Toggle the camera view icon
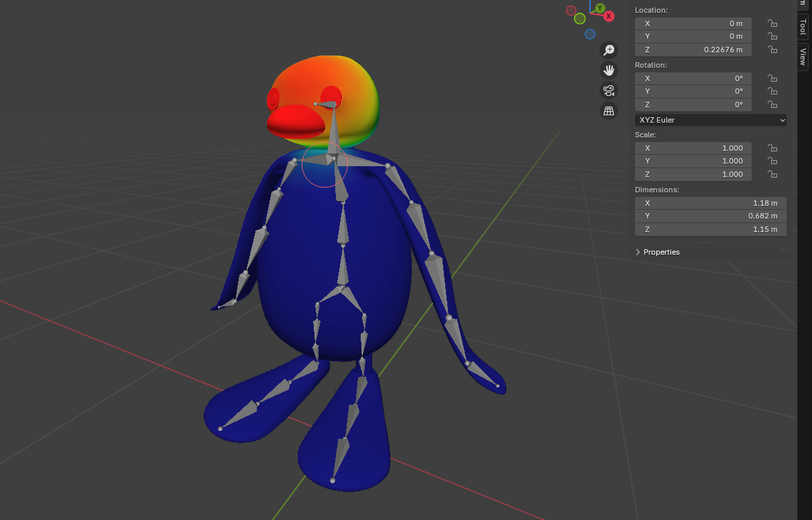The height and width of the screenshot is (520, 812). click(609, 90)
